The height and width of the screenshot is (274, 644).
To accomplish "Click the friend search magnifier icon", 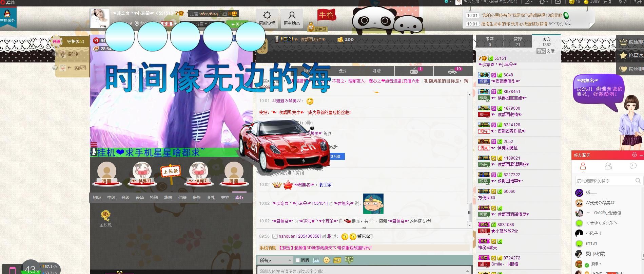I will tap(638, 181).
